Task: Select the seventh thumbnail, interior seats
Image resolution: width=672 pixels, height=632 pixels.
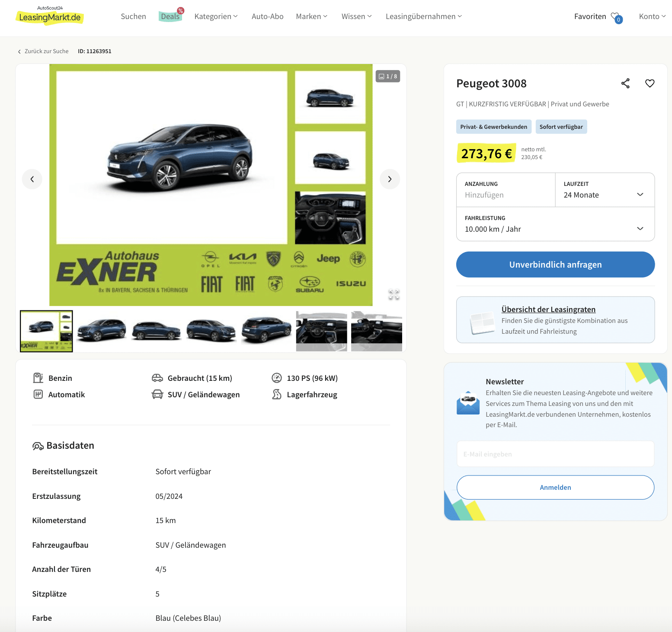Action: click(376, 331)
